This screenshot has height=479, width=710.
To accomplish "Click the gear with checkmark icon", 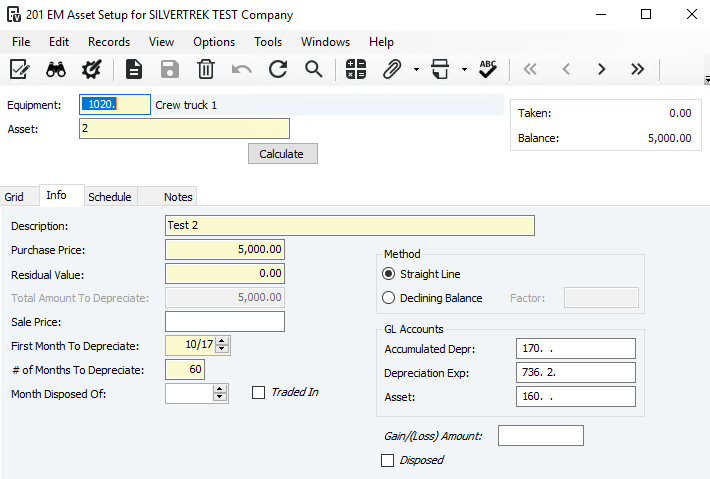I will (x=91, y=69).
